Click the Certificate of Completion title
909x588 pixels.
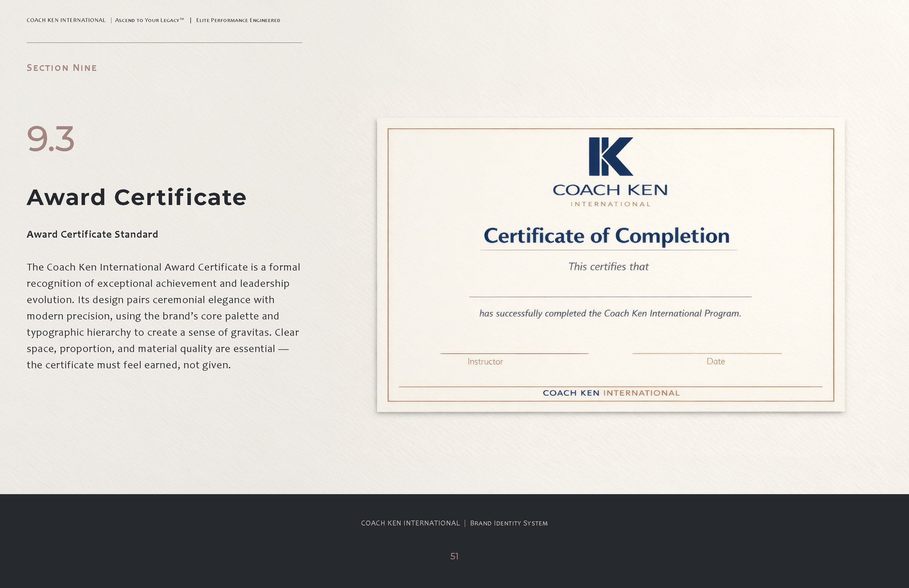(x=606, y=235)
